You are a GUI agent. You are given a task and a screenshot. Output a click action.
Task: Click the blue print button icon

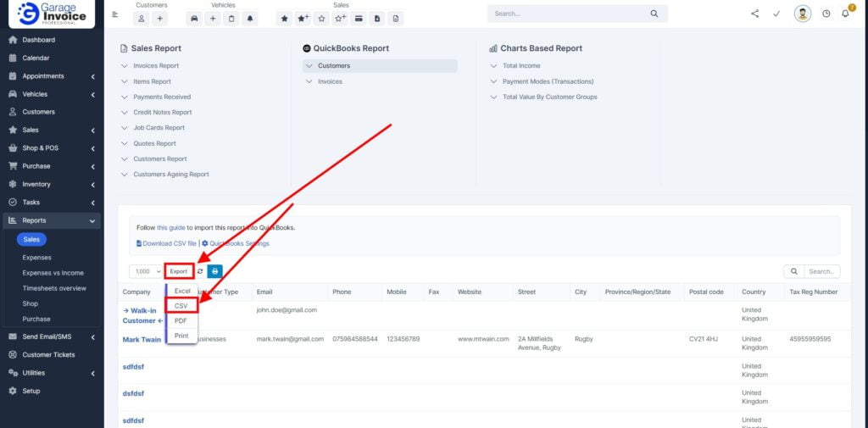pyautogui.click(x=214, y=271)
